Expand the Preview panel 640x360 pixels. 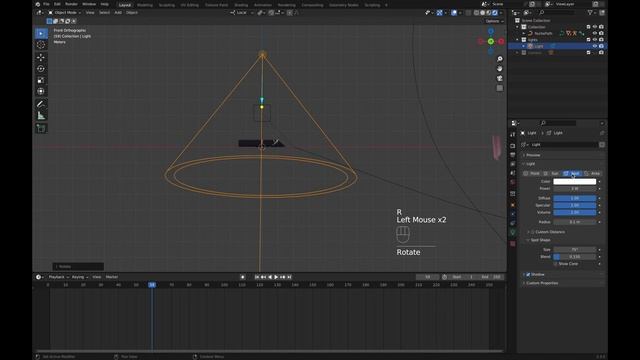coord(533,155)
